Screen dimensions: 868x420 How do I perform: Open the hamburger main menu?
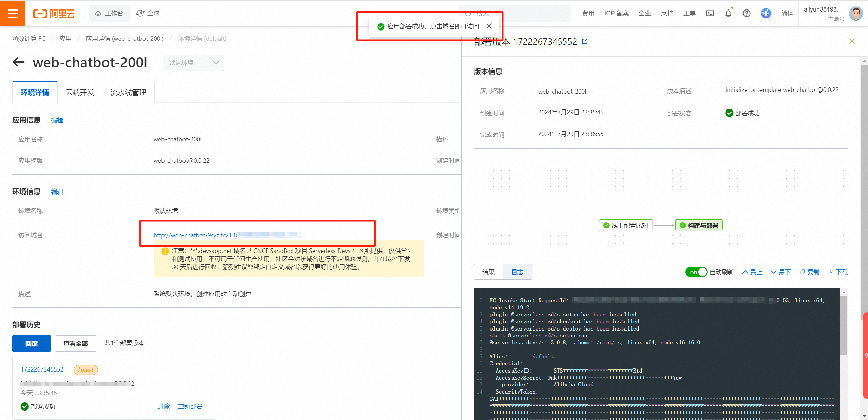(x=13, y=13)
